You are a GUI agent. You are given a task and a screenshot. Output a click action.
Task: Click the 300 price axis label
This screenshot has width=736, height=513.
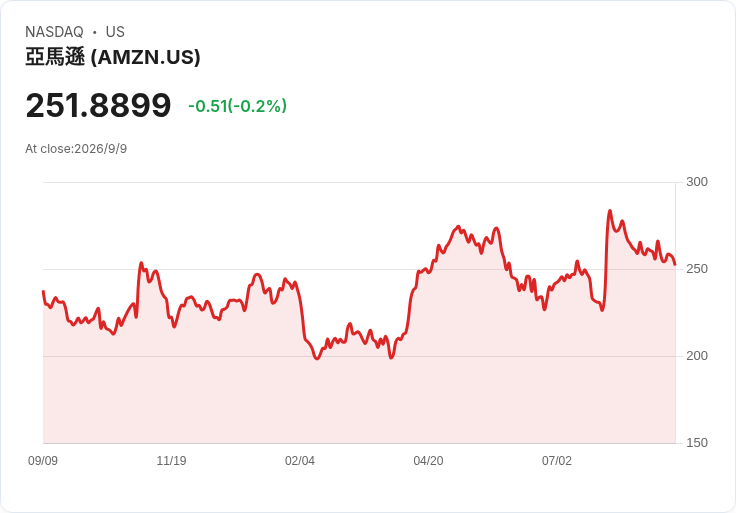[x=697, y=182]
